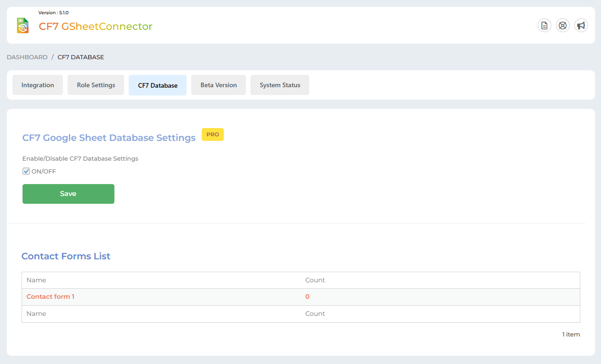
Task: Click the Count label in table footer
Action: (315, 314)
